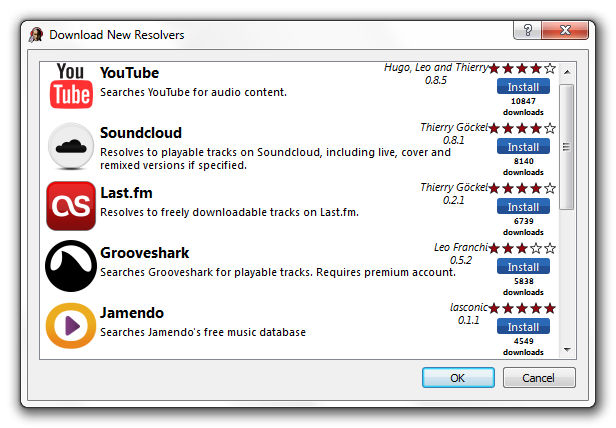The image size is (616, 428).
Task: Click the Grooveshark black circular icon
Action: point(71,266)
